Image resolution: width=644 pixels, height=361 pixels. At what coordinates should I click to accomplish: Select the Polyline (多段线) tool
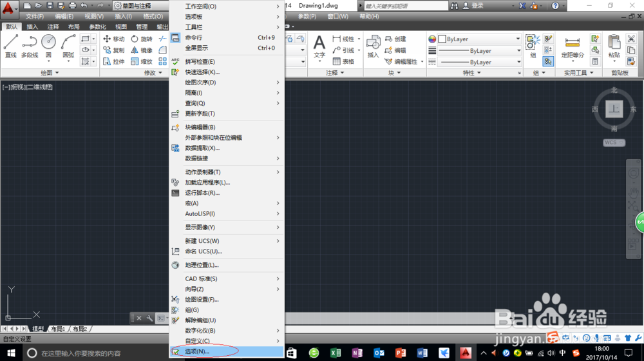(30, 46)
